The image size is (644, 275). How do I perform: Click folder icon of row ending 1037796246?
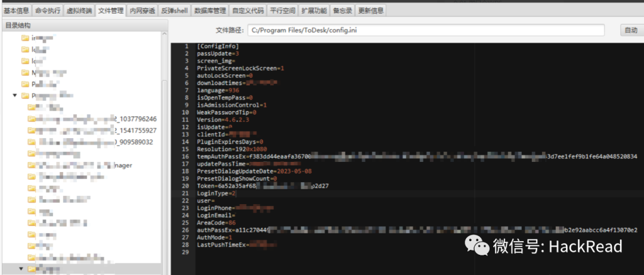[32, 119]
